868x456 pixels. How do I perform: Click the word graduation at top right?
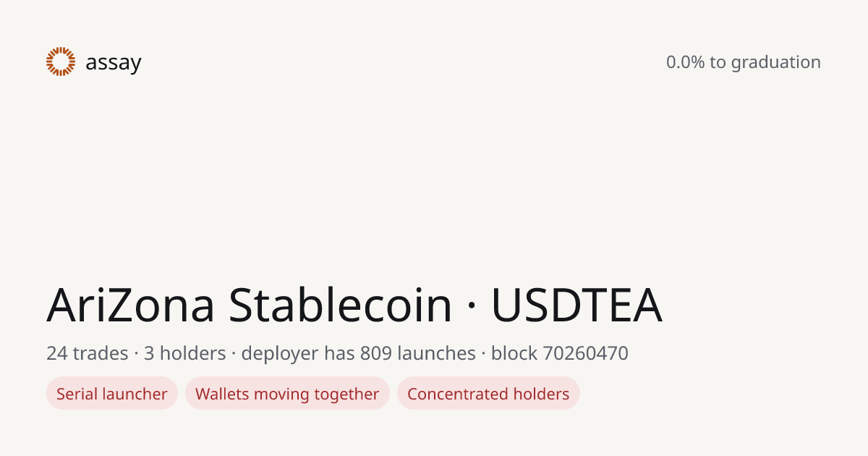pos(775,63)
